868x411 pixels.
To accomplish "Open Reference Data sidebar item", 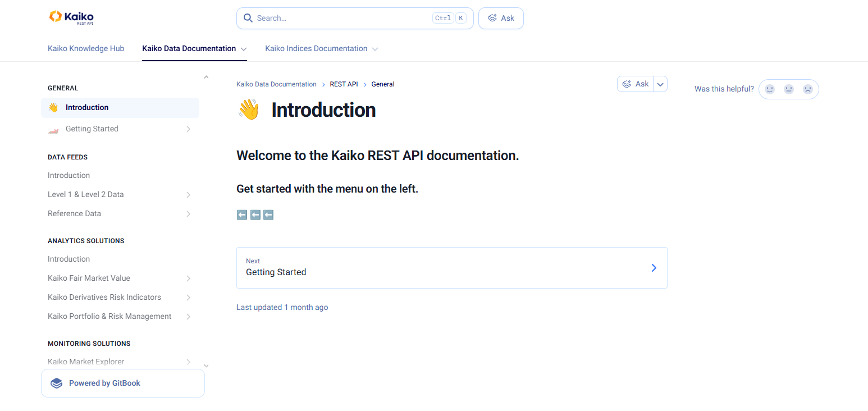I will (120, 213).
